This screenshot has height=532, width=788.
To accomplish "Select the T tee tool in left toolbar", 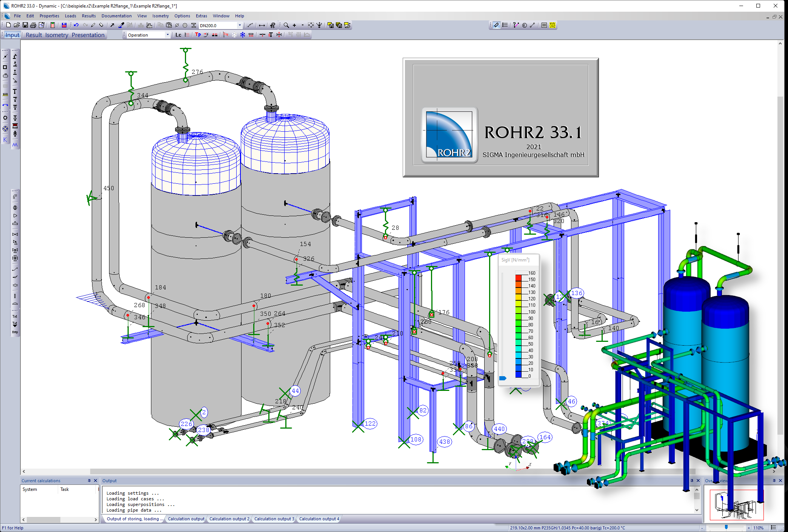I will (15, 92).
